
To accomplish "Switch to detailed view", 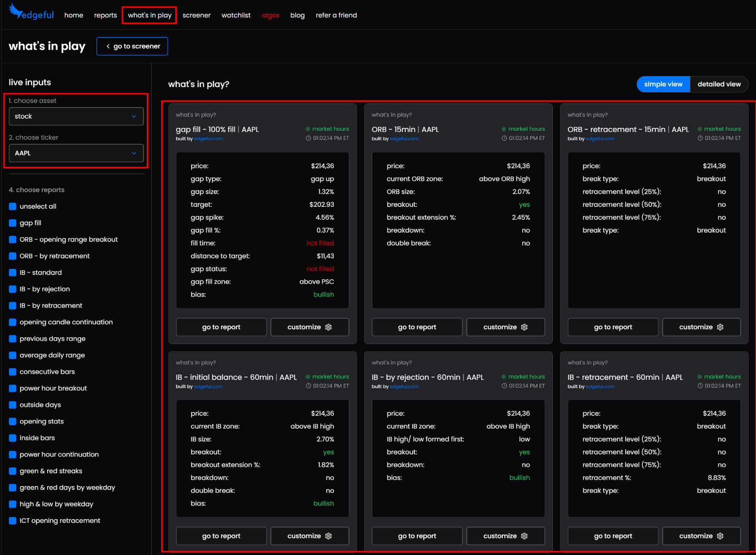I will pos(719,84).
